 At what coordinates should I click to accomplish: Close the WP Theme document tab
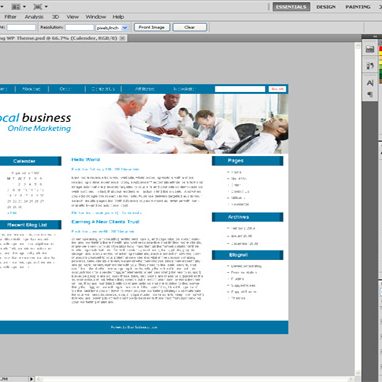tap(122, 38)
